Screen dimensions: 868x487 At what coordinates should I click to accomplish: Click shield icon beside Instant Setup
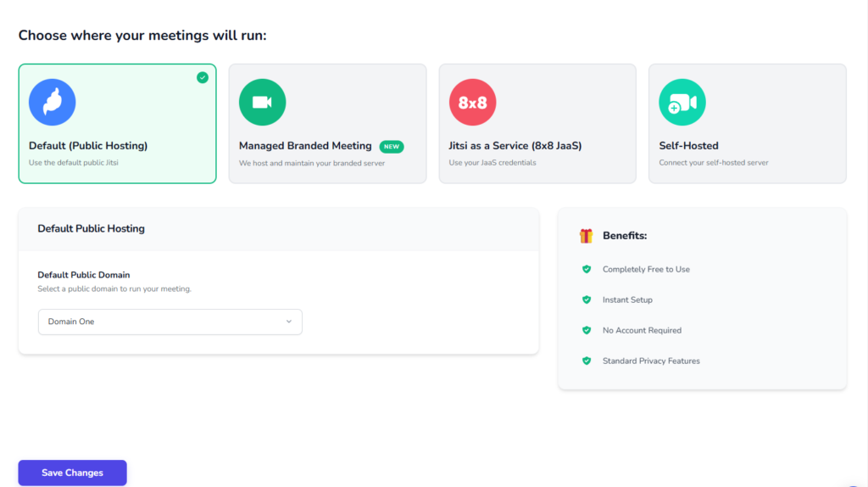coord(587,299)
